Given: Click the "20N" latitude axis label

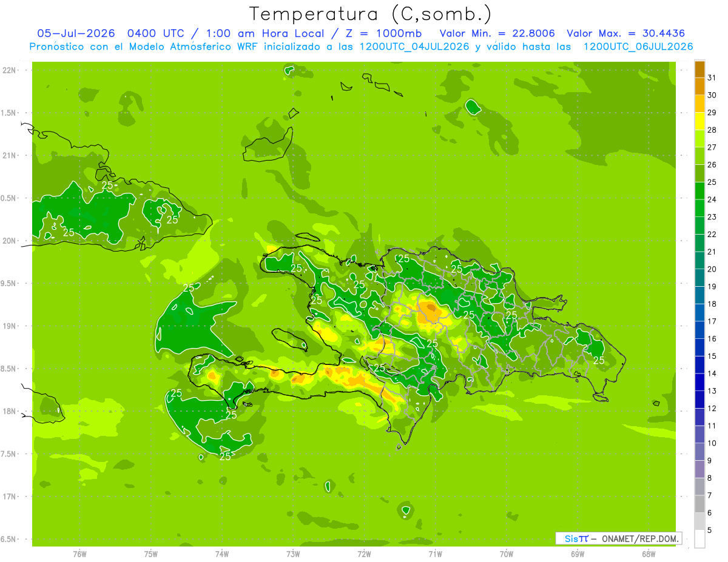Looking at the screenshot, I should pyautogui.click(x=10, y=241).
